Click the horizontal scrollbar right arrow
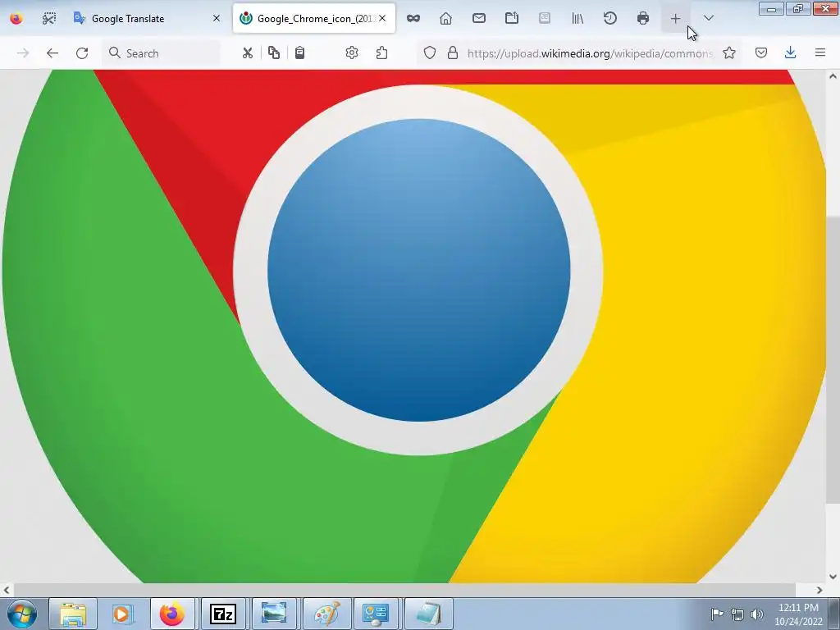This screenshot has width=840, height=630. (819, 590)
